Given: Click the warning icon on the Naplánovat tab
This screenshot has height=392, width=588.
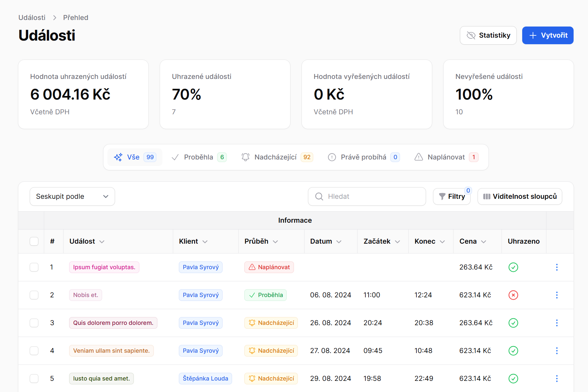Looking at the screenshot, I should (418, 157).
